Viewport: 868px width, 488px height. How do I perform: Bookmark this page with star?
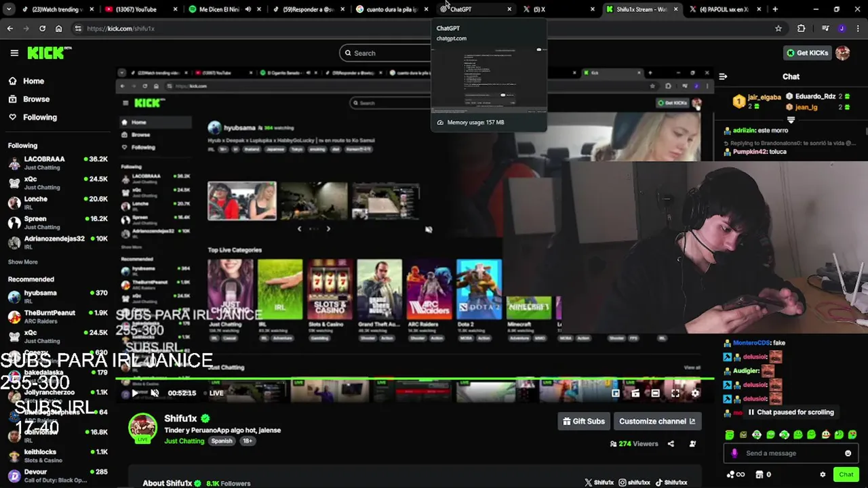click(778, 28)
